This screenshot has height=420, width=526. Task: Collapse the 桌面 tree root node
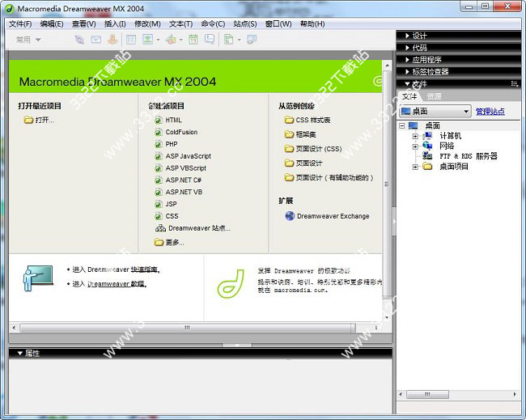(402, 125)
